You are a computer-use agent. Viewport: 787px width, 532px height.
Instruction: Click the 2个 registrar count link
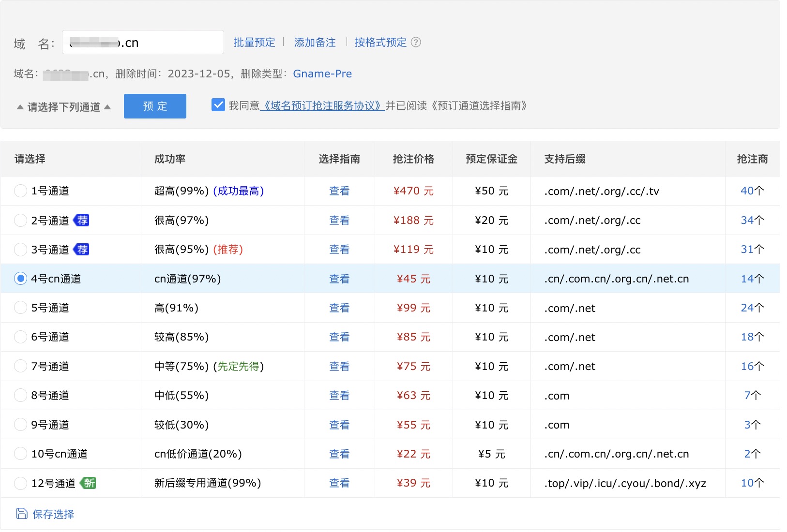[752, 454]
